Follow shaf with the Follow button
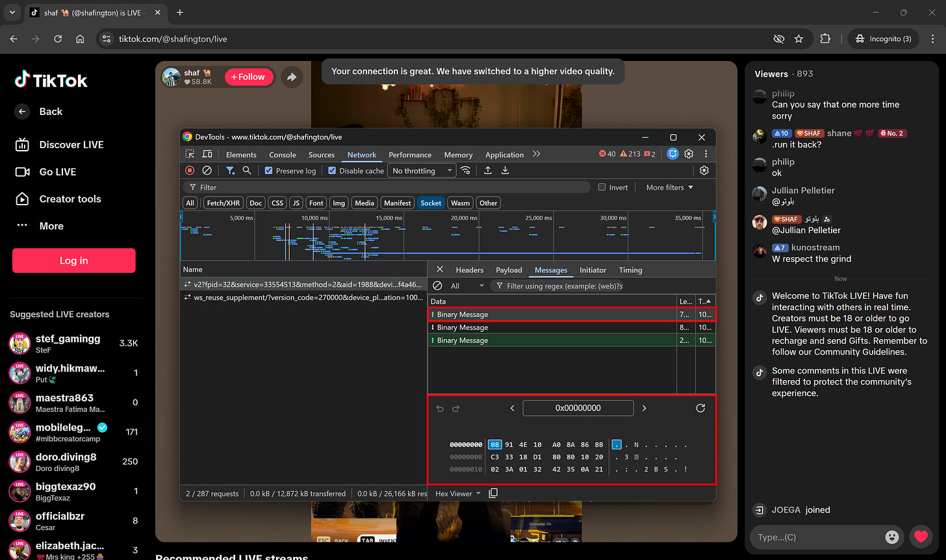Viewport: 946px width, 560px height. (248, 77)
